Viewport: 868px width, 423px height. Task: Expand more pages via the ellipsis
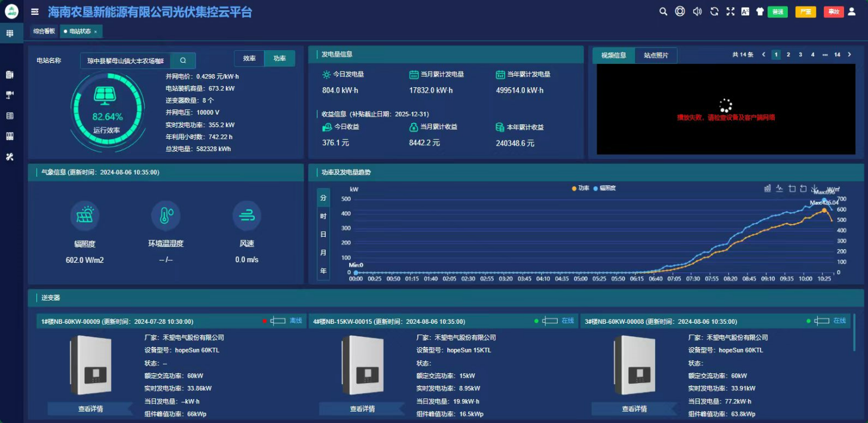825,54
